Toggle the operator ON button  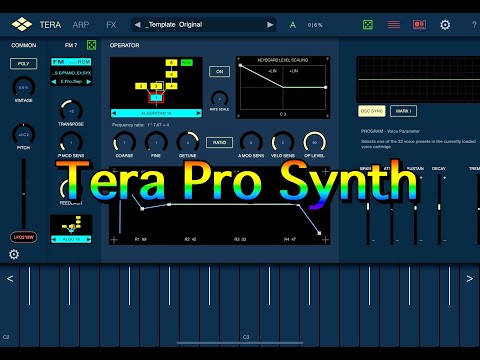[219, 71]
